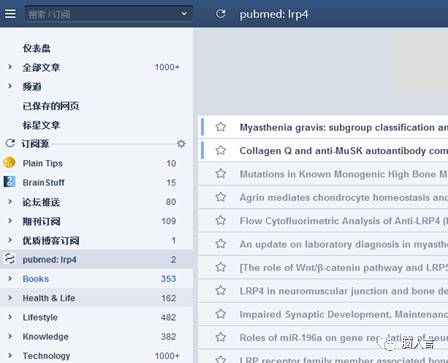Open Myasthenia gravis: subgroup classification article

344,127
